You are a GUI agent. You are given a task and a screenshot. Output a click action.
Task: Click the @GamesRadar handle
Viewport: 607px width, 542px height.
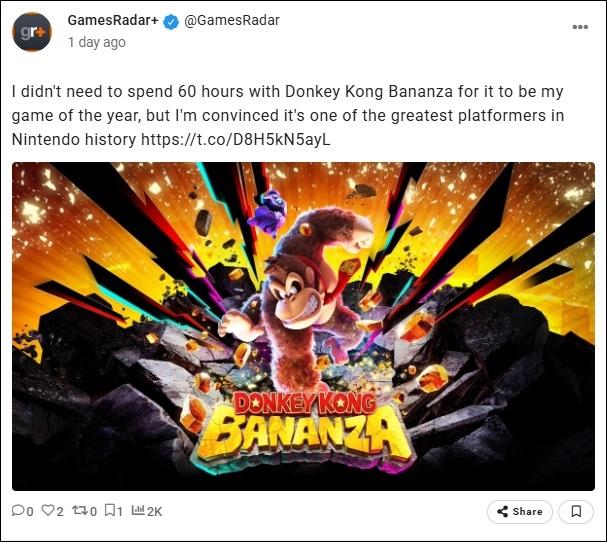point(232,21)
